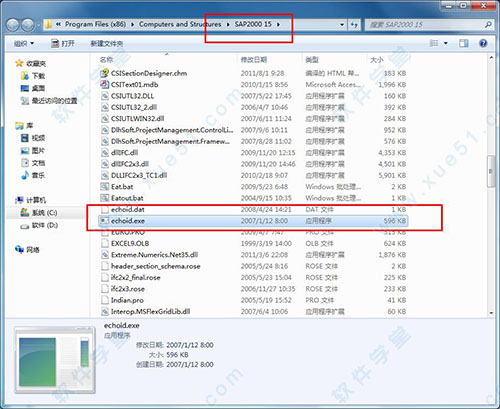Open 音乐 (Music) library
This screenshot has height=409, width=500.
[x=33, y=175]
